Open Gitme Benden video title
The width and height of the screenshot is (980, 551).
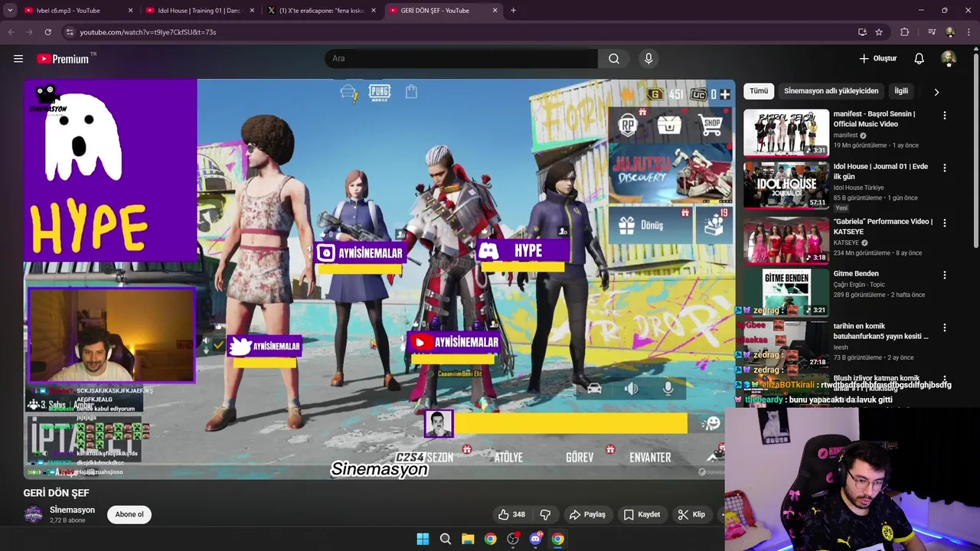coord(855,273)
